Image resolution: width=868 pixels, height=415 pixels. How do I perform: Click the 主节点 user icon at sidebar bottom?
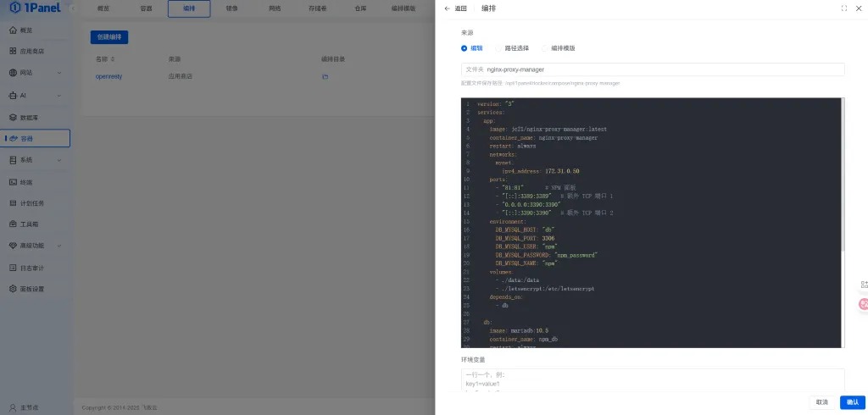[x=13, y=407]
